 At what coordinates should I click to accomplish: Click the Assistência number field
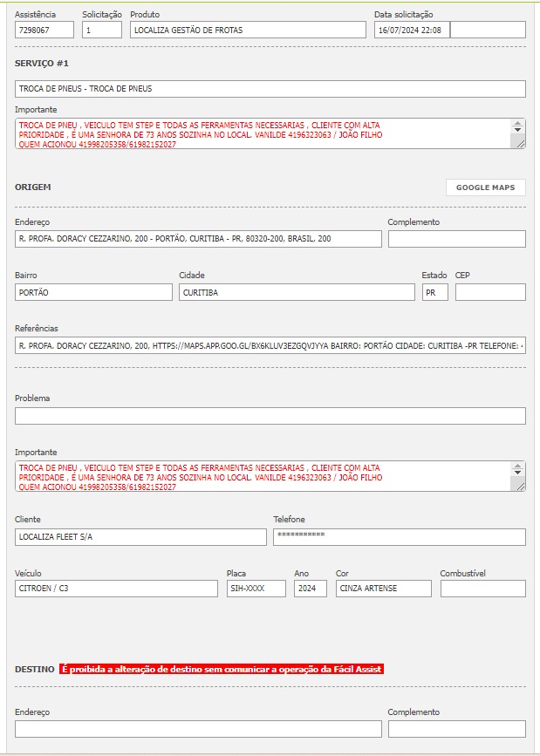tap(44, 30)
